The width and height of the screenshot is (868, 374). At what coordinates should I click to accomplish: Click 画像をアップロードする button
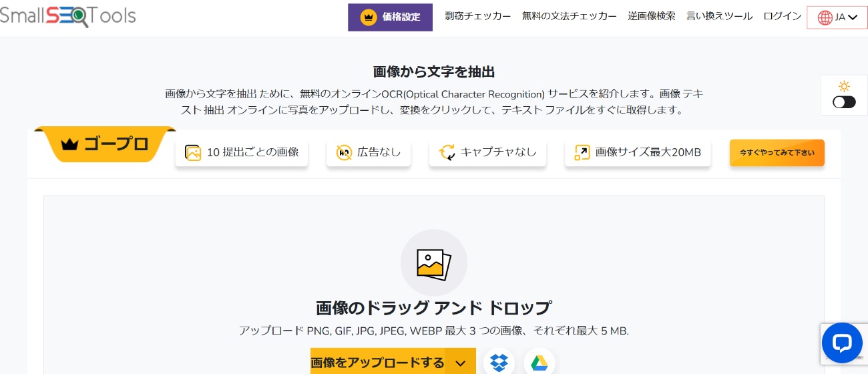(377, 363)
